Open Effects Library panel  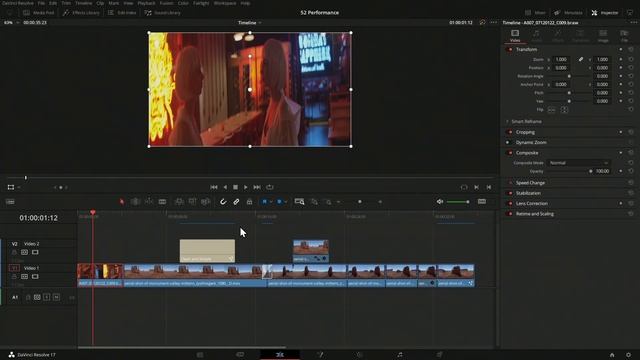click(x=81, y=13)
